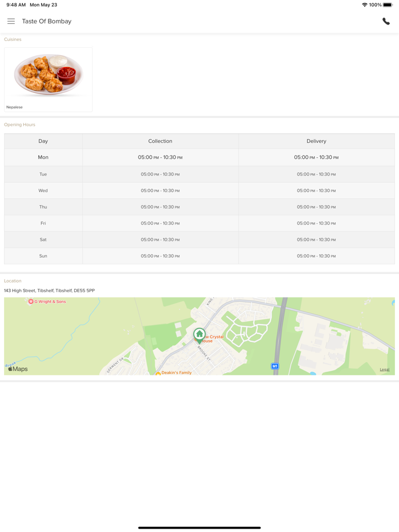Open the hamburger navigation menu
Image resolution: width=399 pixels, height=532 pixels.
[11, 22]
